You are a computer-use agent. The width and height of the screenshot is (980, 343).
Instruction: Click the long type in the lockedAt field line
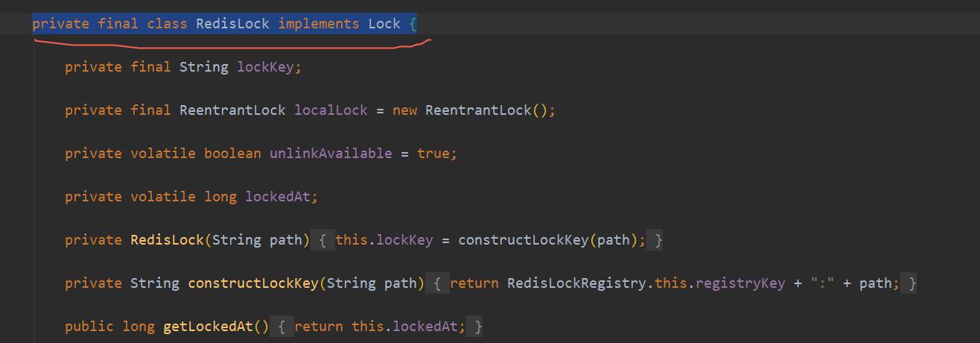click(x=220, y=197)
